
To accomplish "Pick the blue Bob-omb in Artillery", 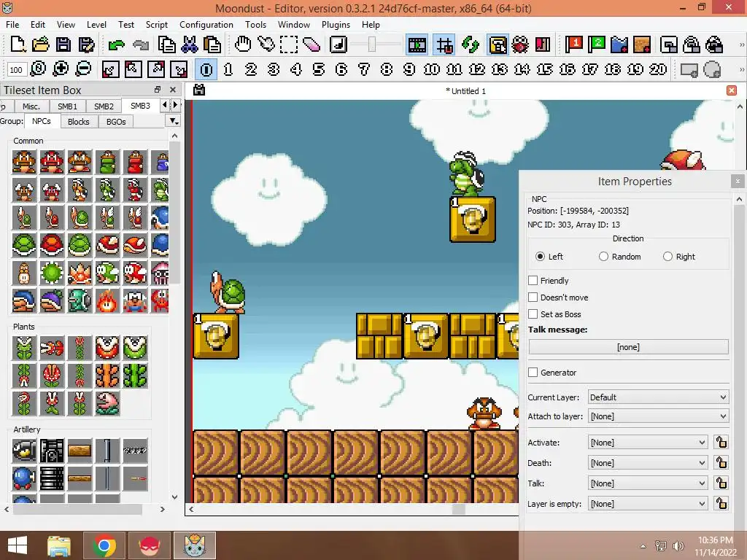I will [24, 478].
